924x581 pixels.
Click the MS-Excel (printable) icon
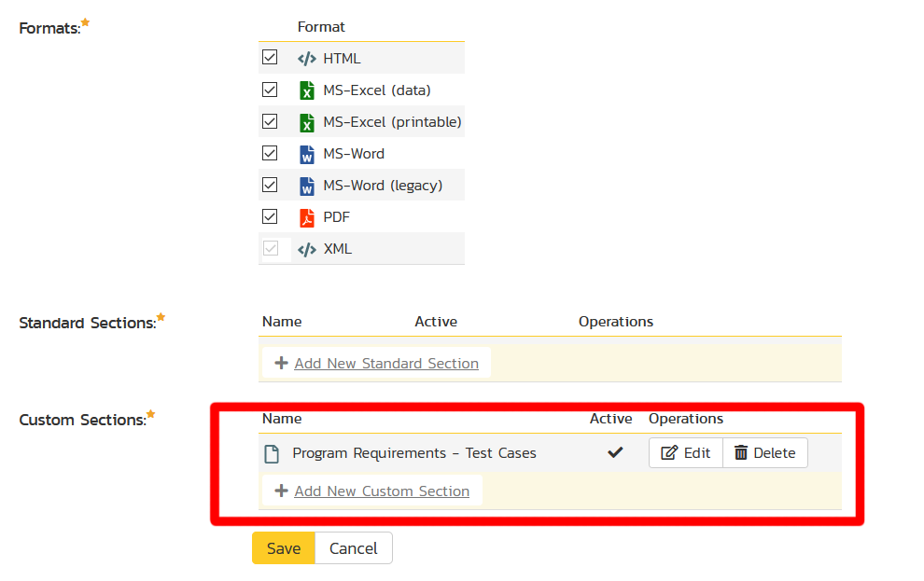pos(306,122)
